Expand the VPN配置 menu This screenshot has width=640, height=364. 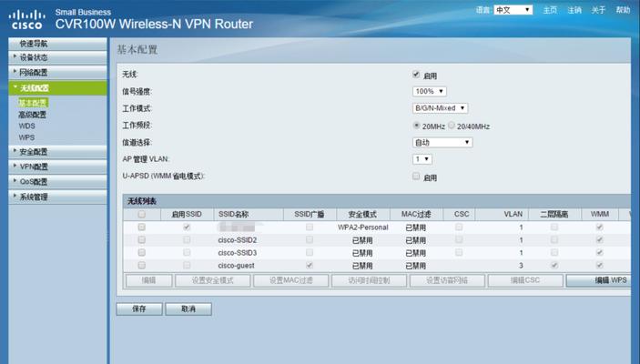point(57,167)
